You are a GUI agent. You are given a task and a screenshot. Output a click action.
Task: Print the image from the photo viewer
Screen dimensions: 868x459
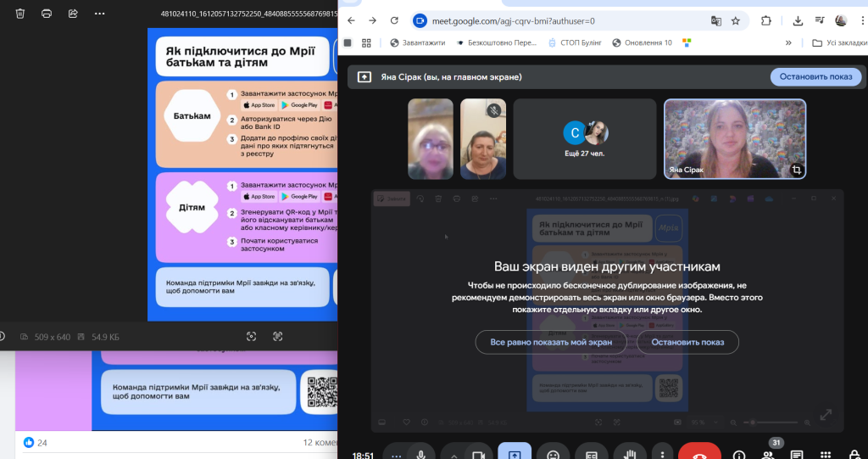click(x=47, y=14)
